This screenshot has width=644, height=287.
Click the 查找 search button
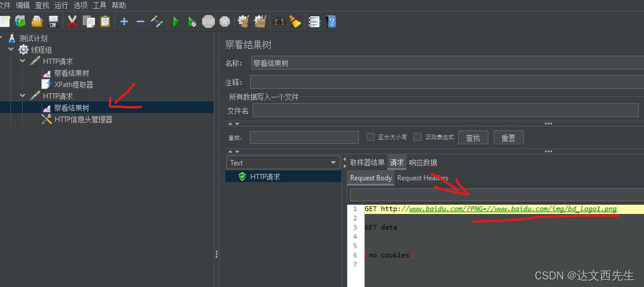[473, 138]
